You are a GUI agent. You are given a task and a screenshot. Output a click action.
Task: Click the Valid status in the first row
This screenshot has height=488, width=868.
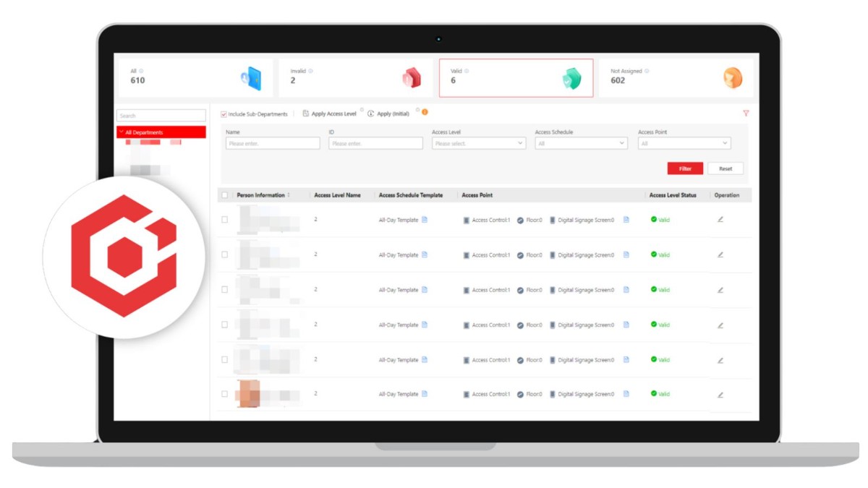click(x=660, y=220)
